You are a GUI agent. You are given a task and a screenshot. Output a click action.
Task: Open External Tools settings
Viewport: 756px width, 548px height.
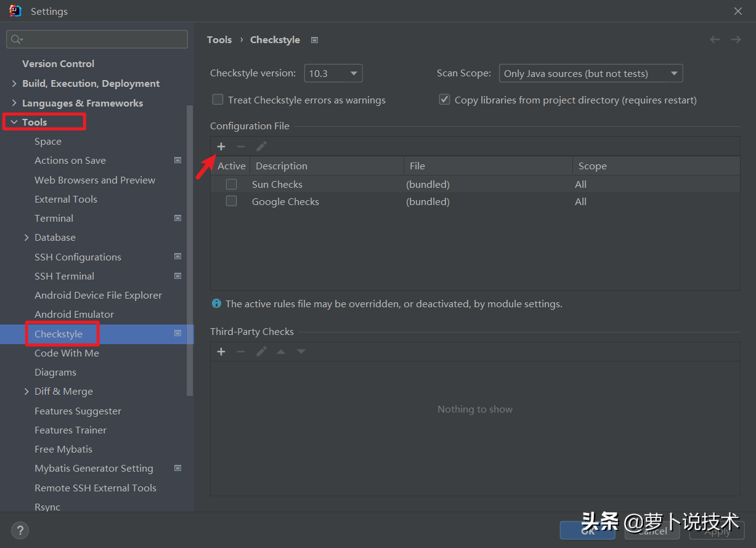[x=66, y=199]
